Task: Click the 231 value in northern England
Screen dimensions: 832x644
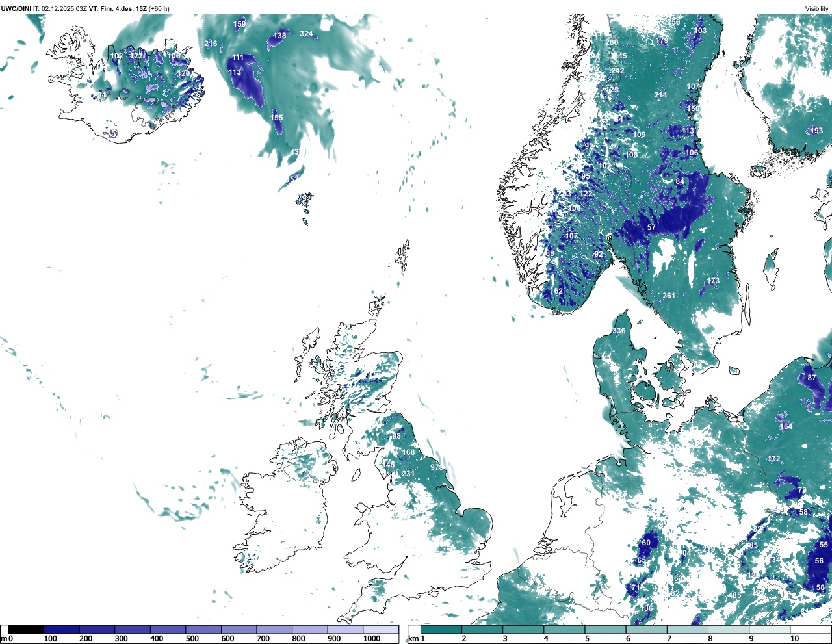Action: (408, 474)
